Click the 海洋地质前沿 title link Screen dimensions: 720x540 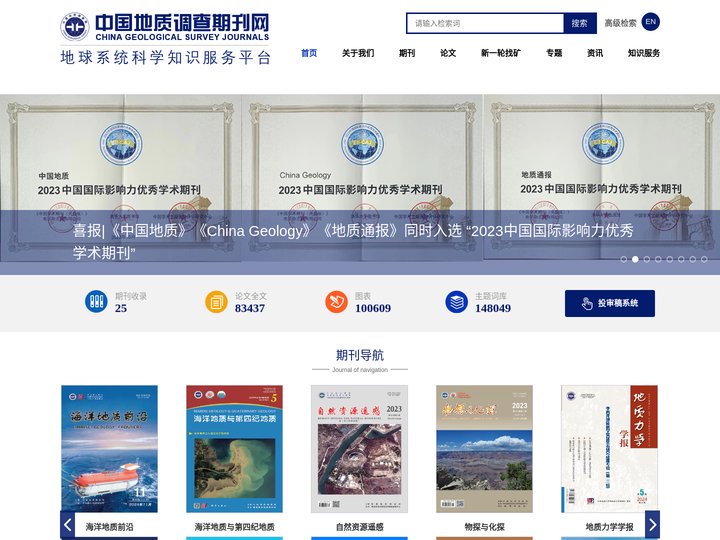(109, 527)
